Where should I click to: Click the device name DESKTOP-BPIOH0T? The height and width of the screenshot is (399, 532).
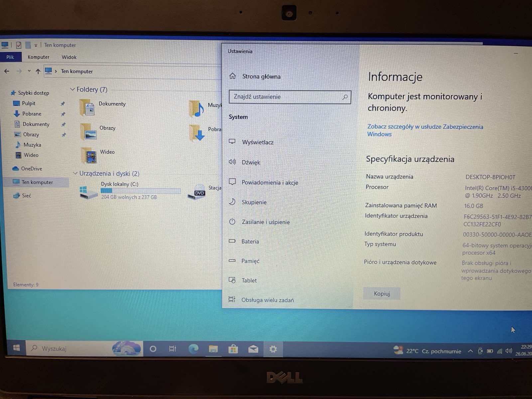(x=490, y=177)
